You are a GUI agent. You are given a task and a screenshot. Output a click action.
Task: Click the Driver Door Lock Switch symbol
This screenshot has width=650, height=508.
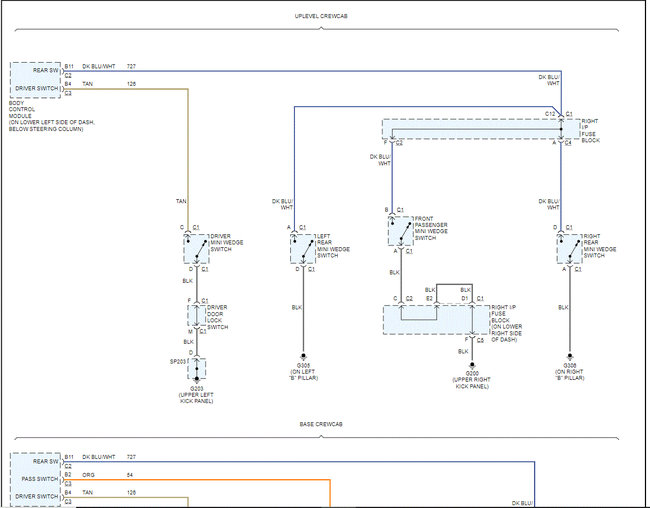[195, 315]
